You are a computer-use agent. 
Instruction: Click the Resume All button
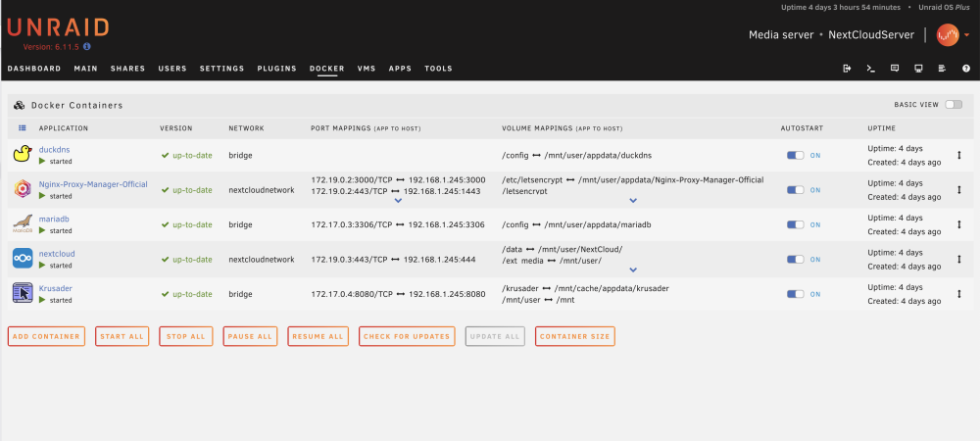click(318, 336)
